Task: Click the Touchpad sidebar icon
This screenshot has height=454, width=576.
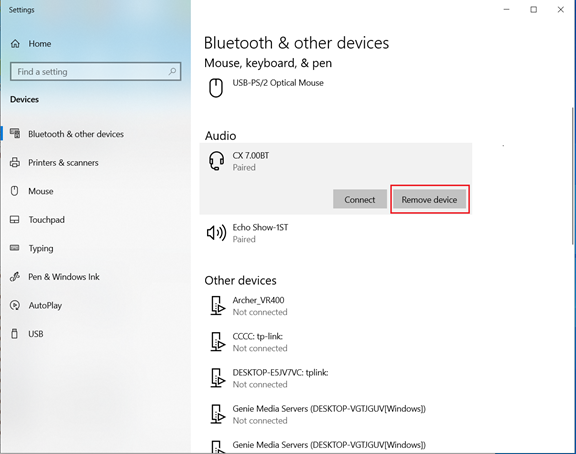Action: [x=15, y=220]
